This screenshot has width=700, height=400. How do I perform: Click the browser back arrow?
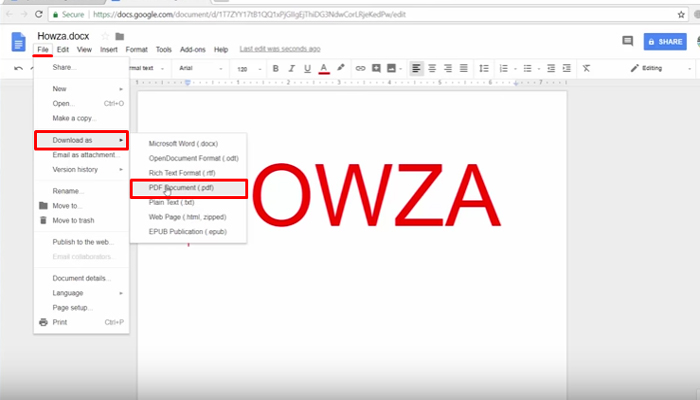click(x=9, y=14)
